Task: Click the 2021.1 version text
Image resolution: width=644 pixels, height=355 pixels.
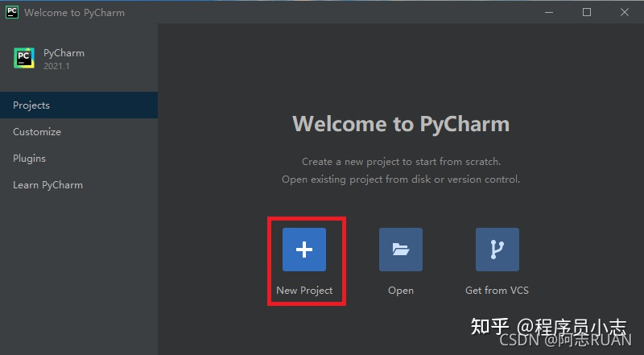Action: [x=56, y=66]
